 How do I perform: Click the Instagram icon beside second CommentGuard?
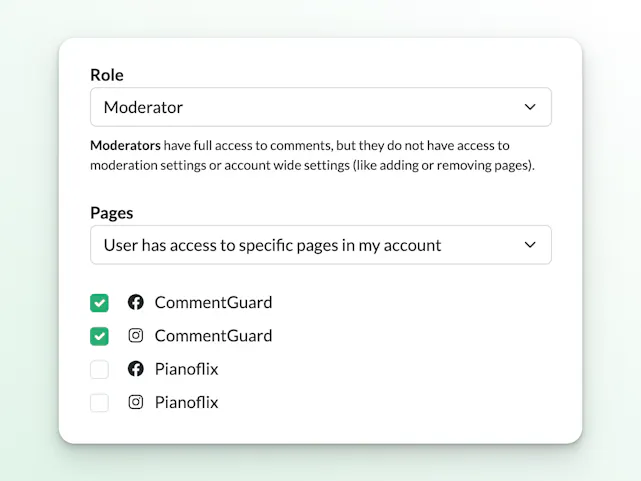136,336
